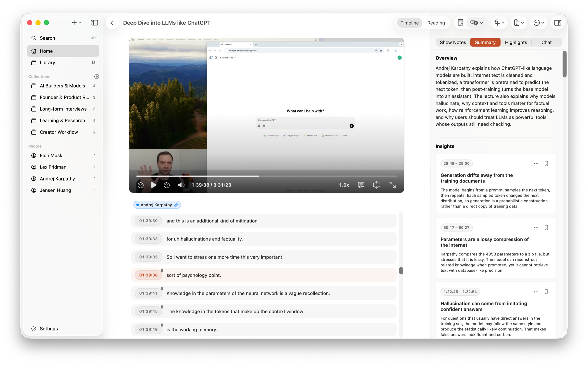Bookmark the 28:48 – 29:00 insight
The height and width of the screenshot is (365, 588).
click(546, 164)
